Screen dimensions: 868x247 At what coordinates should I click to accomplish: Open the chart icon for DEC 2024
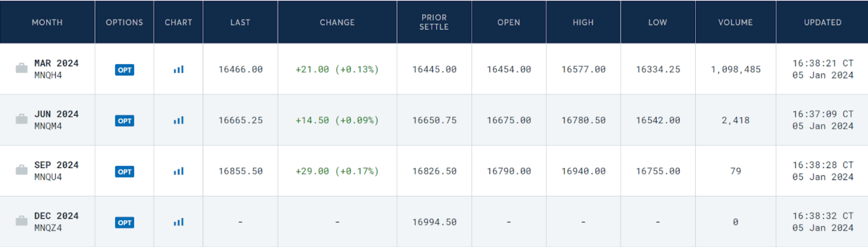coord(179,222)
